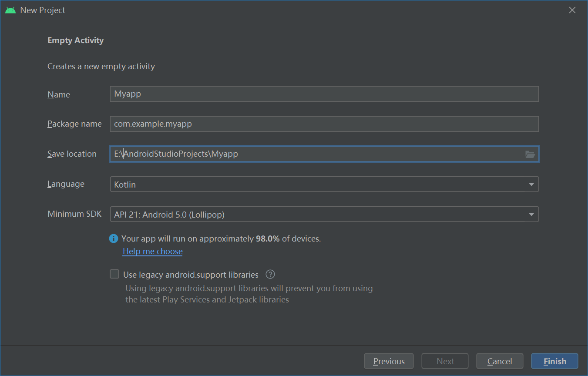Click the Help me choose link
Viewport: 588px width, 376px height.
tap(153, 251)
